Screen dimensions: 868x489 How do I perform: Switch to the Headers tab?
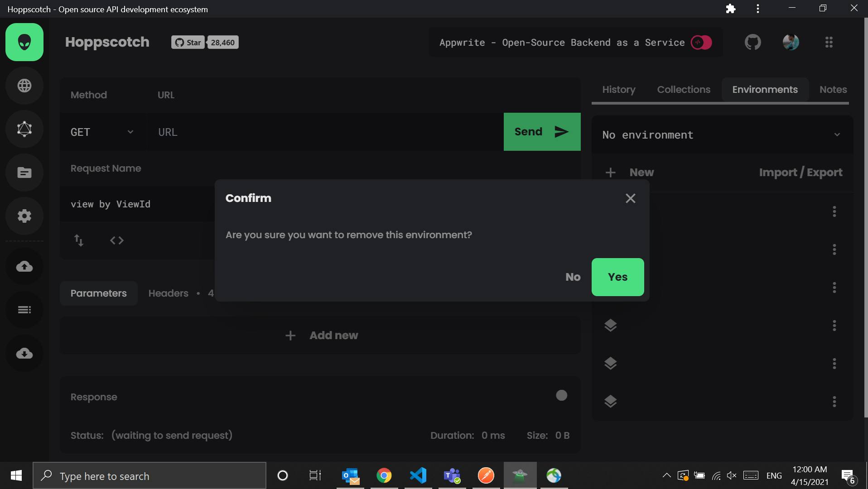(169, 293)
